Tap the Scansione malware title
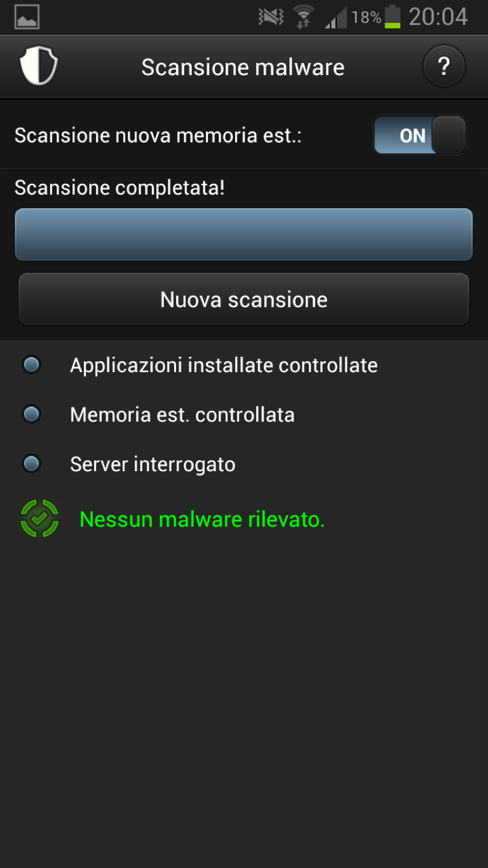This screenshot has height=868, width=488. pyautogui.click(x=243, y=67)
